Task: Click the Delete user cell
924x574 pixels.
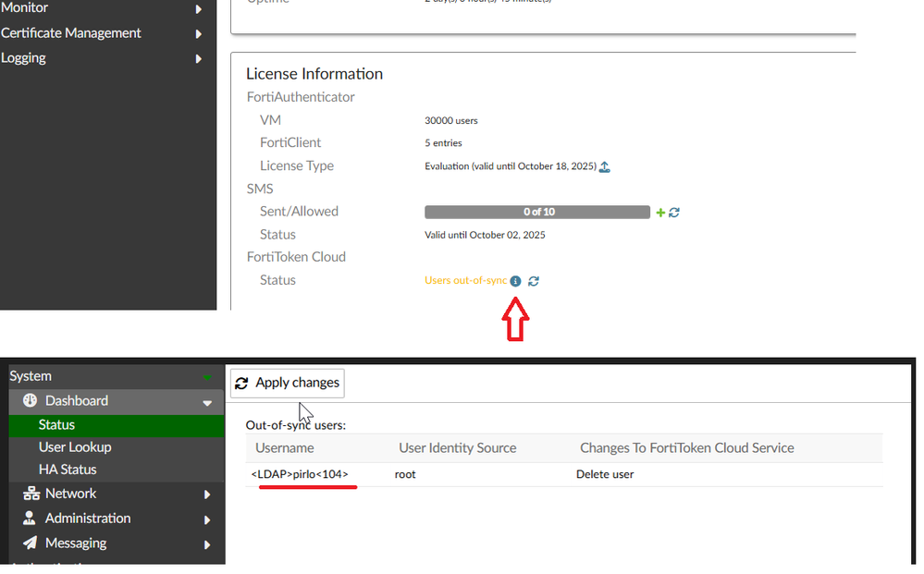Action: (x=605, y=474)
